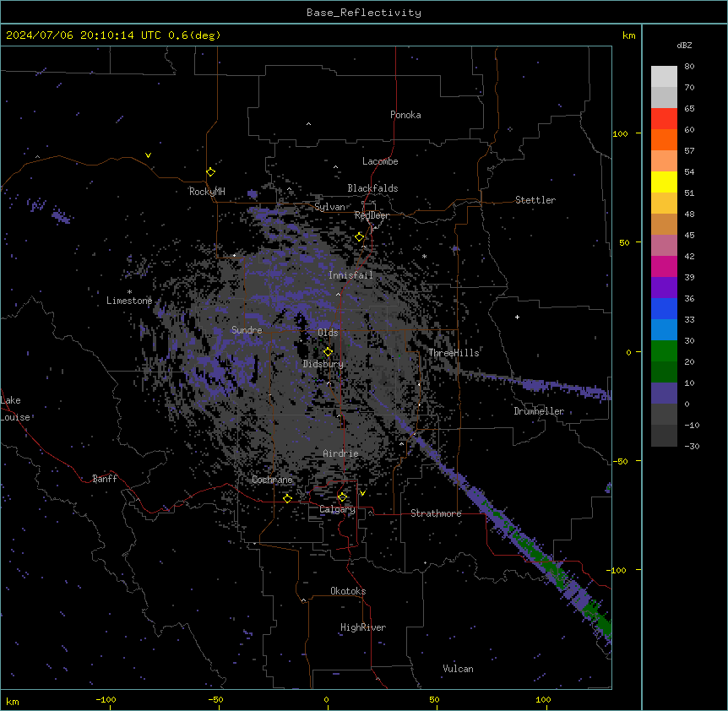Pick the yellow diamond marker below Cochrane
Screen dimensions: 728x711
[x=287, y=498]
